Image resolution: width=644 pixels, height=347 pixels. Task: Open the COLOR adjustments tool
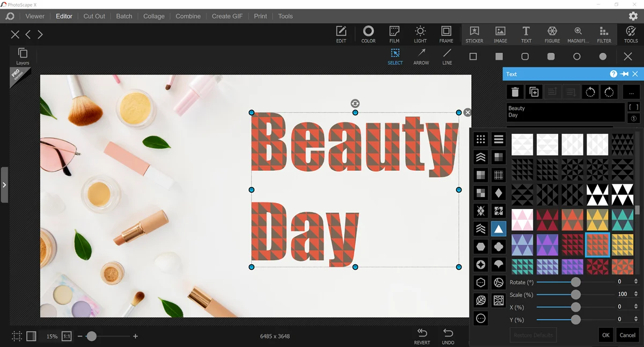[368, 34]
